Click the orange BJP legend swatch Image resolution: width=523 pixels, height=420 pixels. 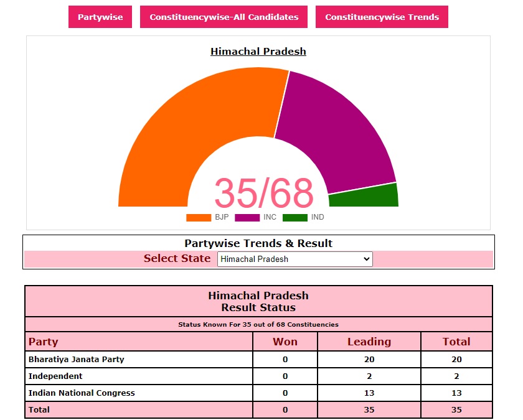[199, 218]
